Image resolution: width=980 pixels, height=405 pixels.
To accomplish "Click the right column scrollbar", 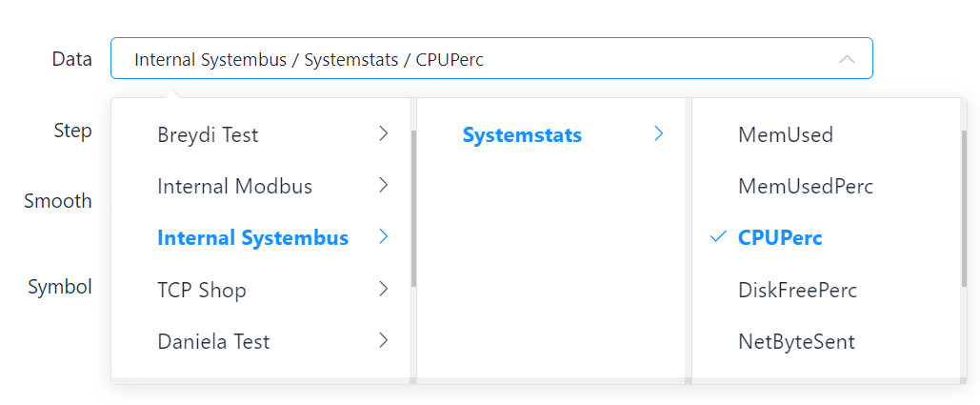I will tap(964, 210).
